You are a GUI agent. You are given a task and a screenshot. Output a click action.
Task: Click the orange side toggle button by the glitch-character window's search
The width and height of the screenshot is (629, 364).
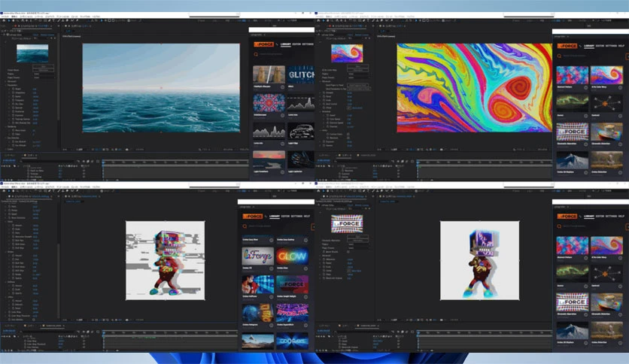tap(313, 227)
